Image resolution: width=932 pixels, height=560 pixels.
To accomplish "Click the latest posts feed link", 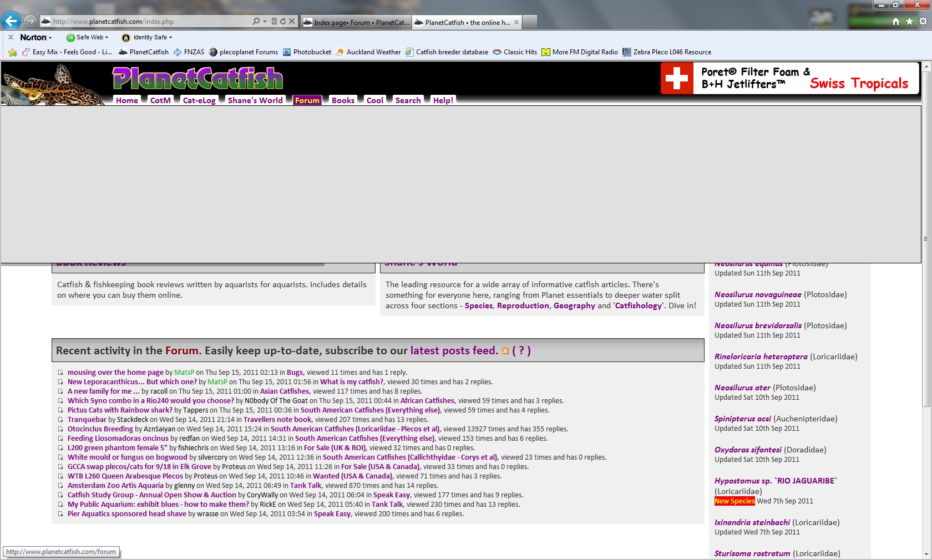I will [454, 350].
